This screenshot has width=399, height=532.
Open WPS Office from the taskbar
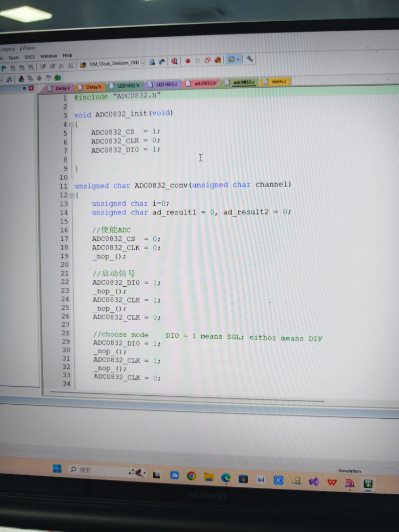pyautogui.click(x=332, y=482)
